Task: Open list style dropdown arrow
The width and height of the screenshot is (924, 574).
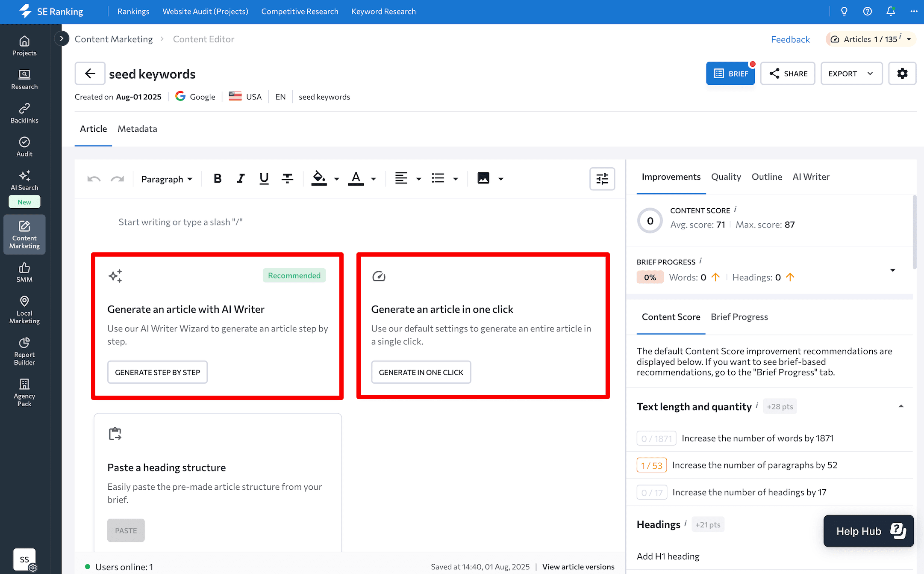Action: coord(456,179)
